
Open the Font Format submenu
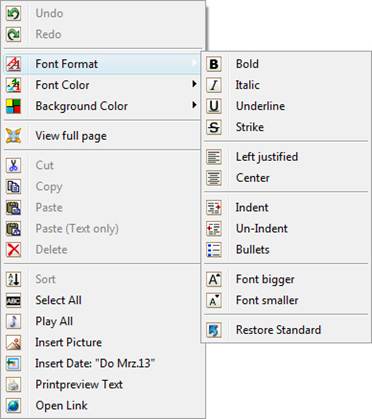(x=102, y=64)
